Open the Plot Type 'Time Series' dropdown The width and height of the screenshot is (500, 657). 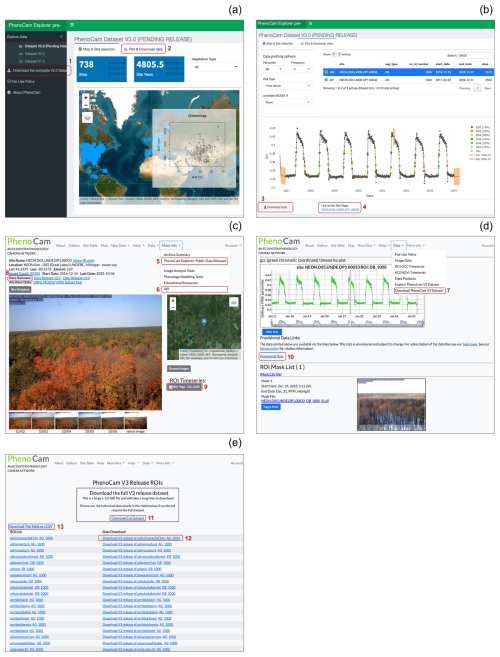click(x=288, y=85)
